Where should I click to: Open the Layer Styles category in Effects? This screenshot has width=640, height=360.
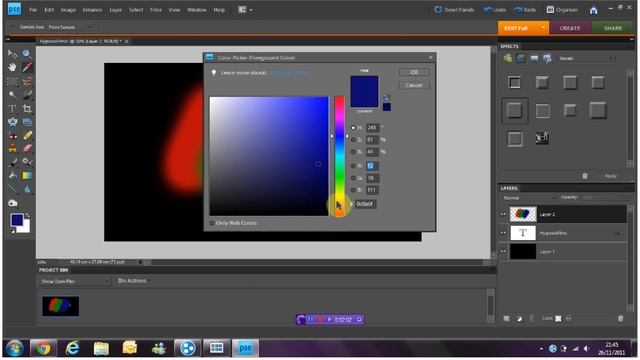coord(521,58)
